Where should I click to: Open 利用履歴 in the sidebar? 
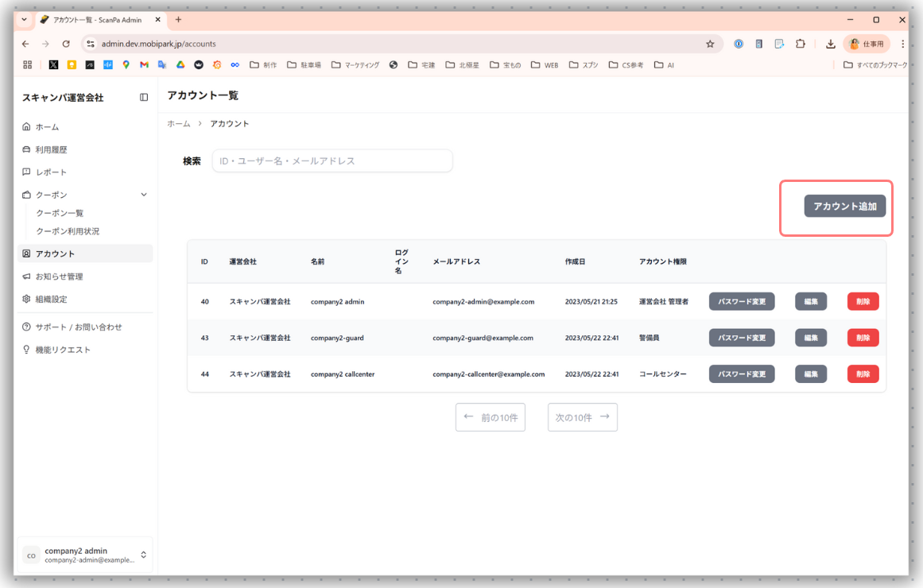click(x=51, y=149)
